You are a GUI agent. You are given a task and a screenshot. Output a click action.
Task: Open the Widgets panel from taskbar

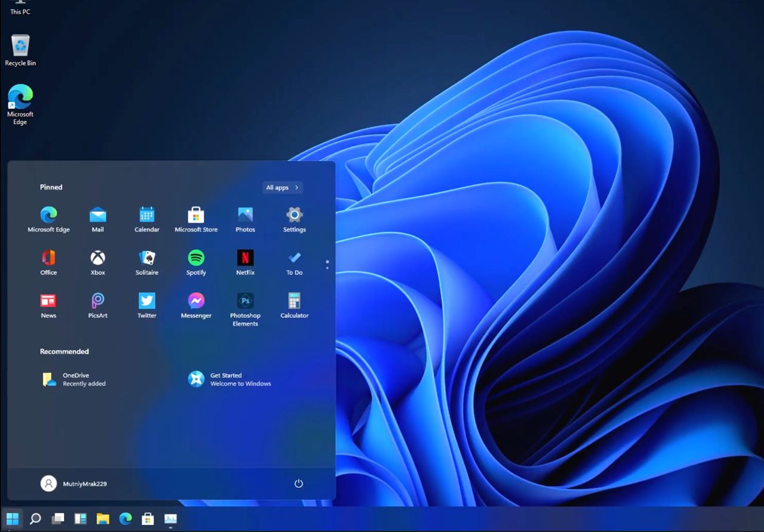[x=81, y=518]
